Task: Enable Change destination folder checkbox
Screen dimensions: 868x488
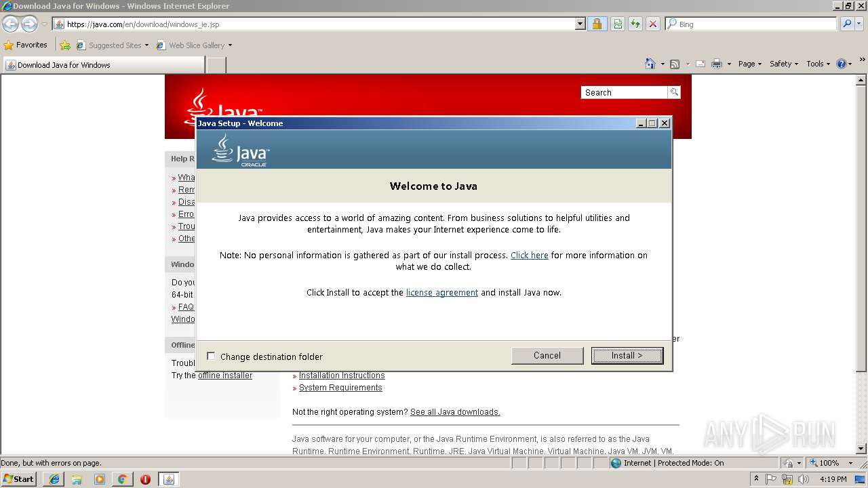Action: (211, 356)
